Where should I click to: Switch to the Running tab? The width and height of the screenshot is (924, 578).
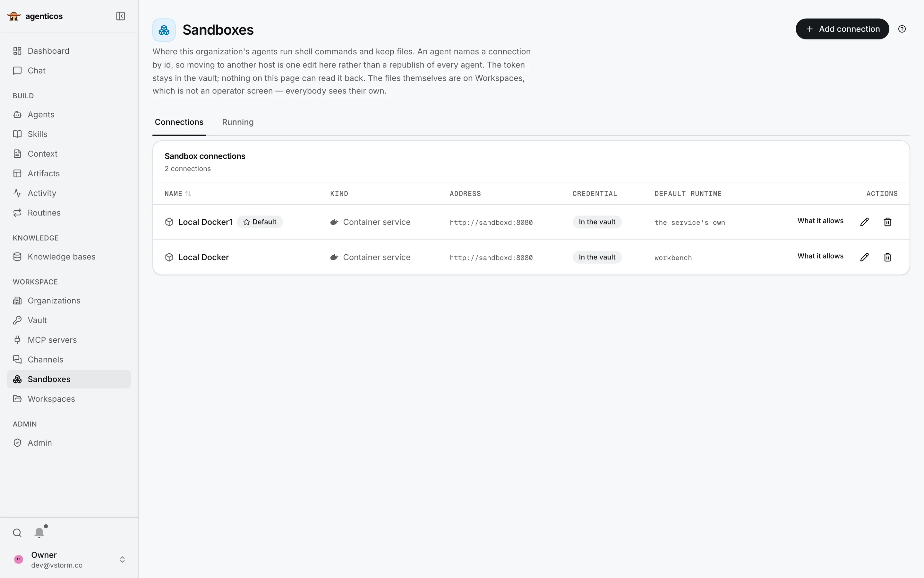click(238, 122)
